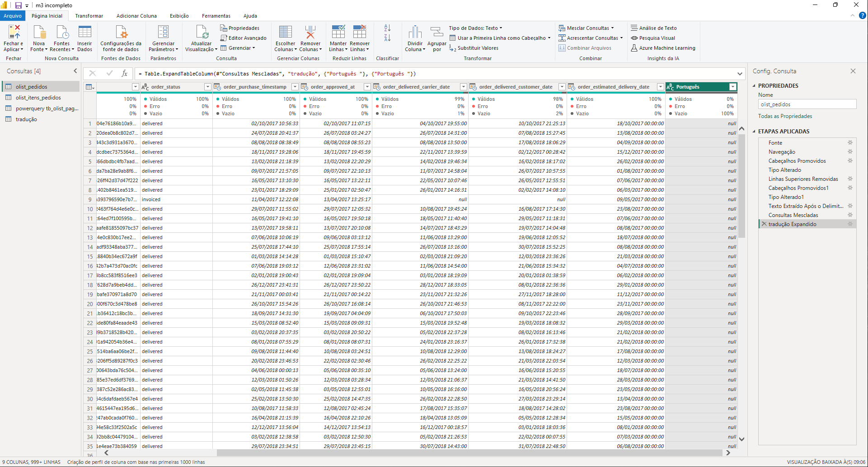Screen dimensions: 868x467
Task: Click Todas as Propriedades link
Action: [785, 116]
